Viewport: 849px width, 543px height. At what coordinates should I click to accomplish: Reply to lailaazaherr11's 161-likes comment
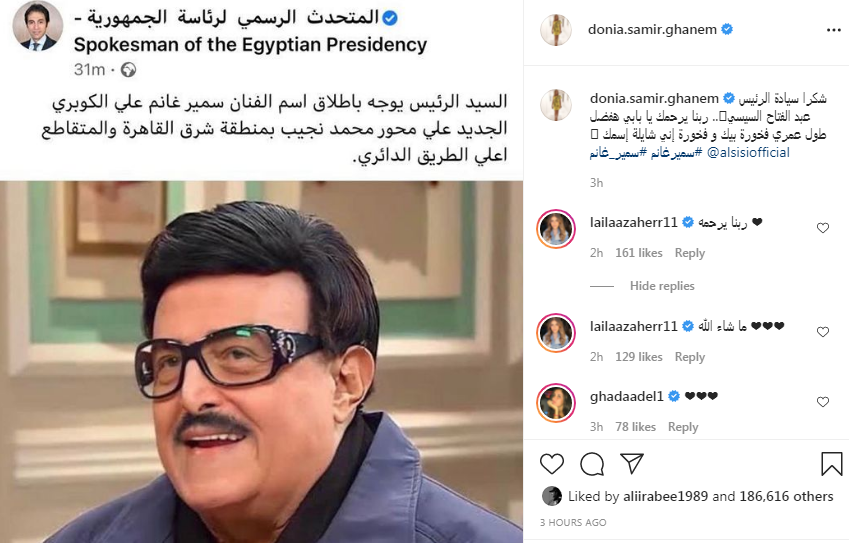point(690,253)
